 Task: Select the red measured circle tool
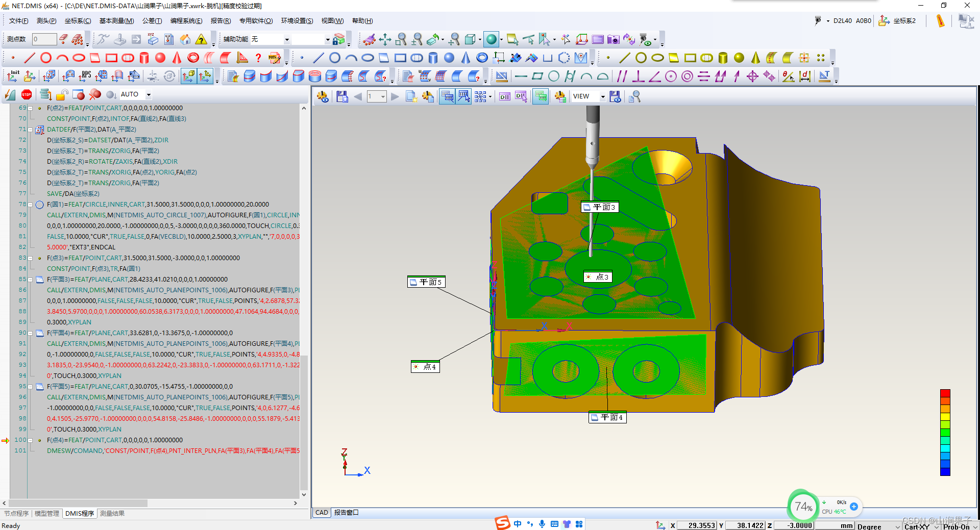tap(46, 58)
